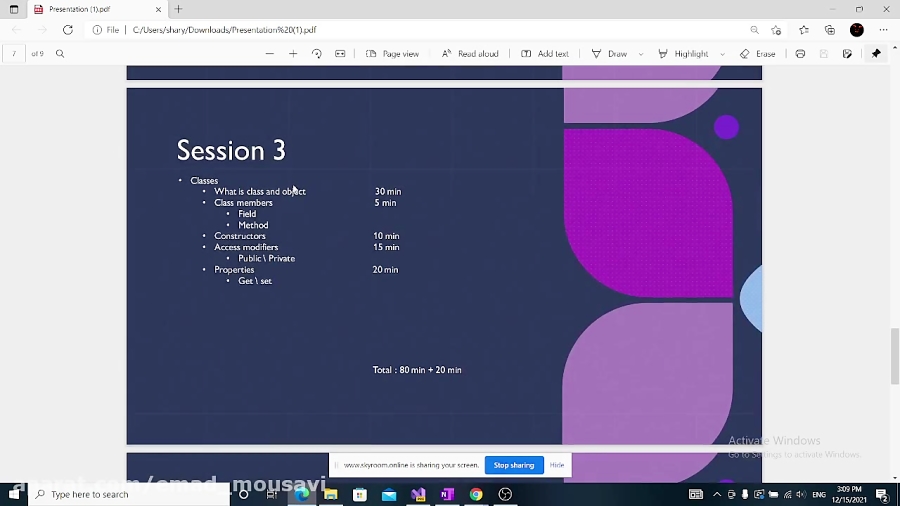This screenshot has height=506, width=900.
Task: Expand the Highlight color dropdown arrow
Action: (723, 54)
